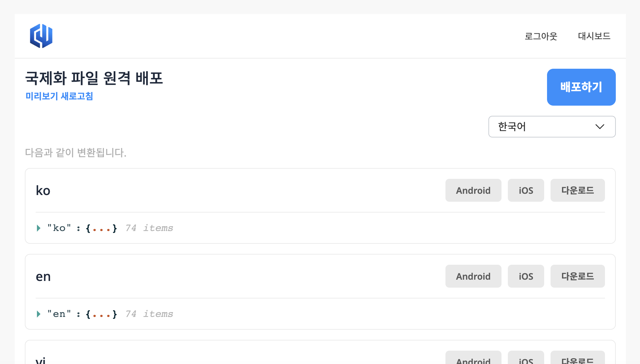Click the dropdown chevron arrow icon
Viewport: 640px width, 364px height.
(600, 127)
